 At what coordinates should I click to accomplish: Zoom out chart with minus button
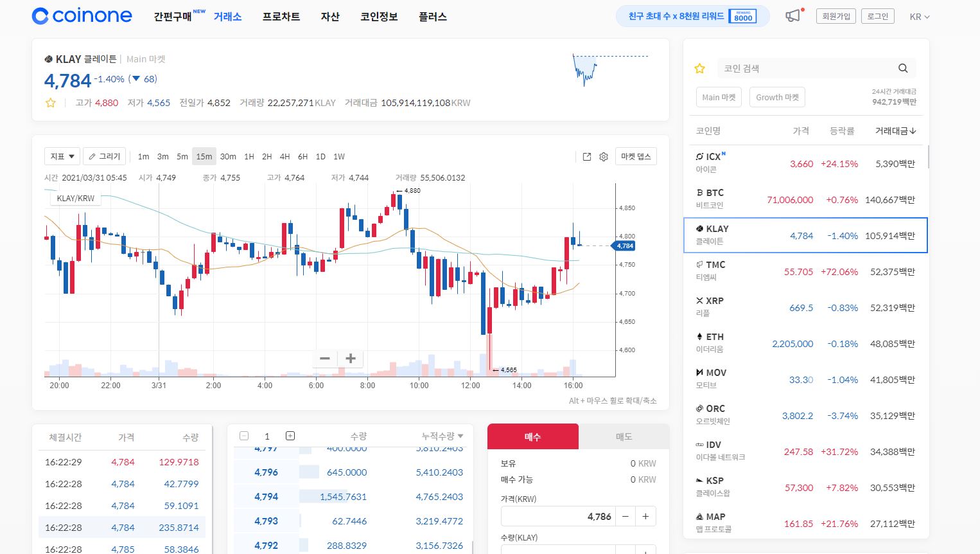tap(325, 359)
